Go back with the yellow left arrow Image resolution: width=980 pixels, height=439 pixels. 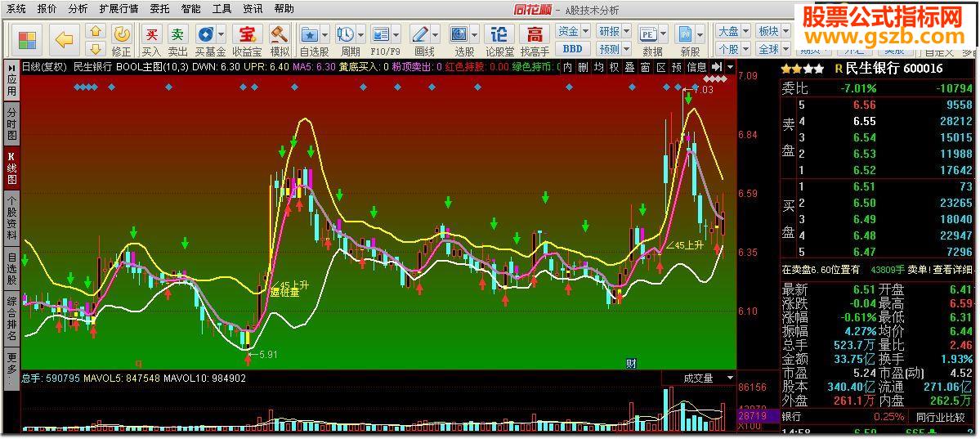64,40
